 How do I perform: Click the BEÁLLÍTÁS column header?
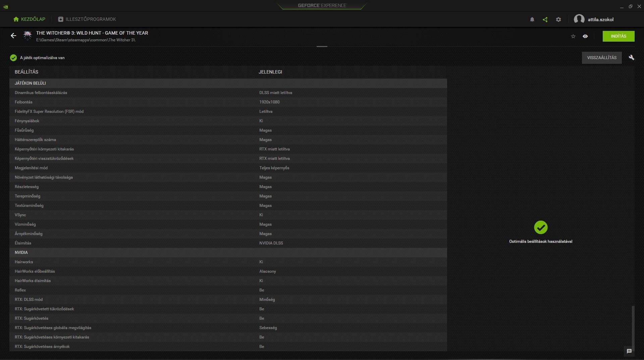[x=26, y=72]
